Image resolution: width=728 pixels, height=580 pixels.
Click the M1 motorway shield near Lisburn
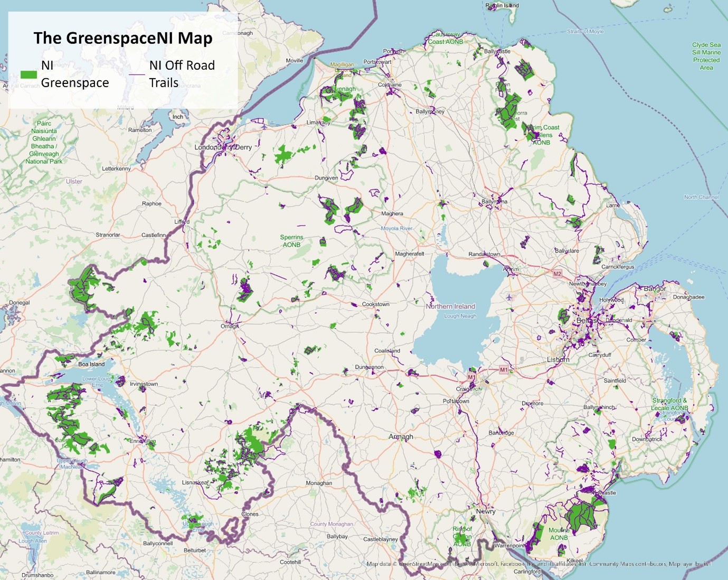point(504,370)
